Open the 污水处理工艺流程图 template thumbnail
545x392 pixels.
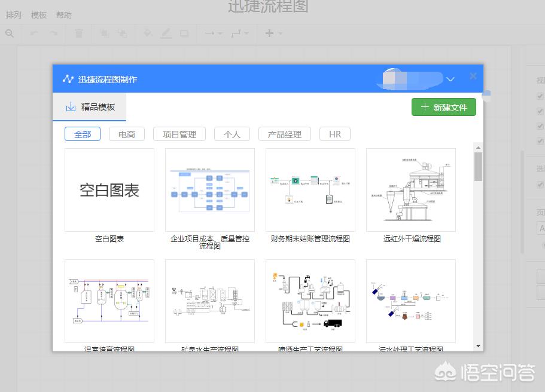(411, 301)
